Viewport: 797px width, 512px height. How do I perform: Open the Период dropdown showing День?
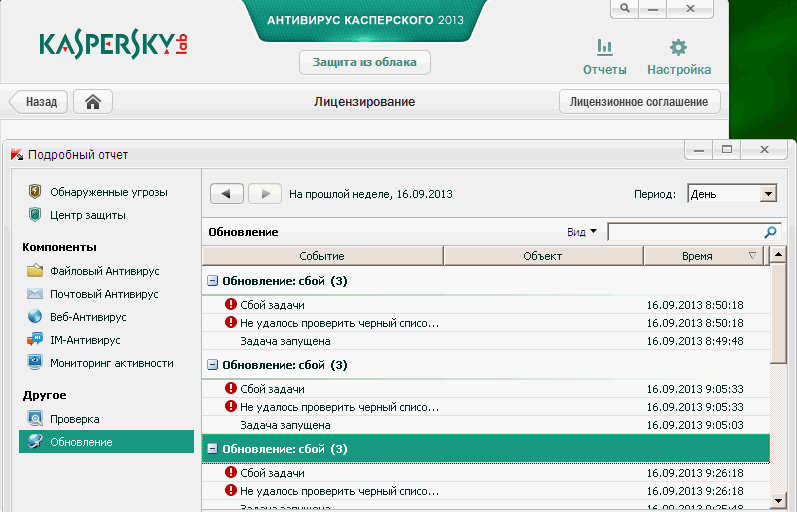click(x=731, y=194)
